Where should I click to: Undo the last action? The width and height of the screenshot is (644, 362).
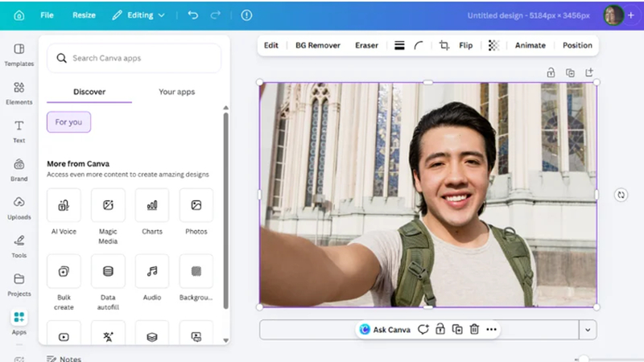coord(193,15)
